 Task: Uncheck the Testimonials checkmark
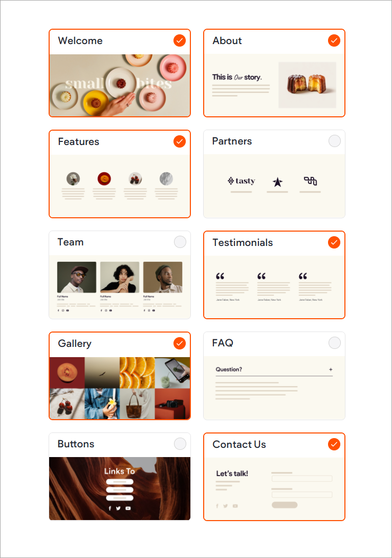tap(334, 242)
